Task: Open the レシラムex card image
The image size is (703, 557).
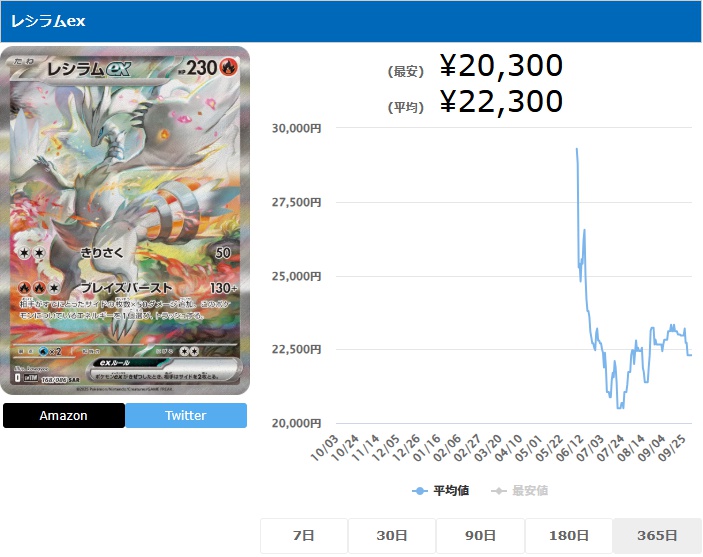Action: click(125, 220)
